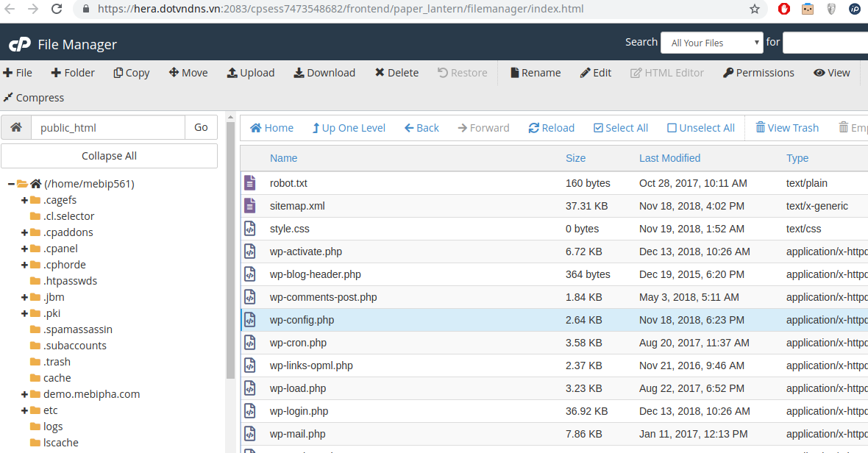Download the selected file
The width and height of the screenshot is (868, 453).
[324, 73]
